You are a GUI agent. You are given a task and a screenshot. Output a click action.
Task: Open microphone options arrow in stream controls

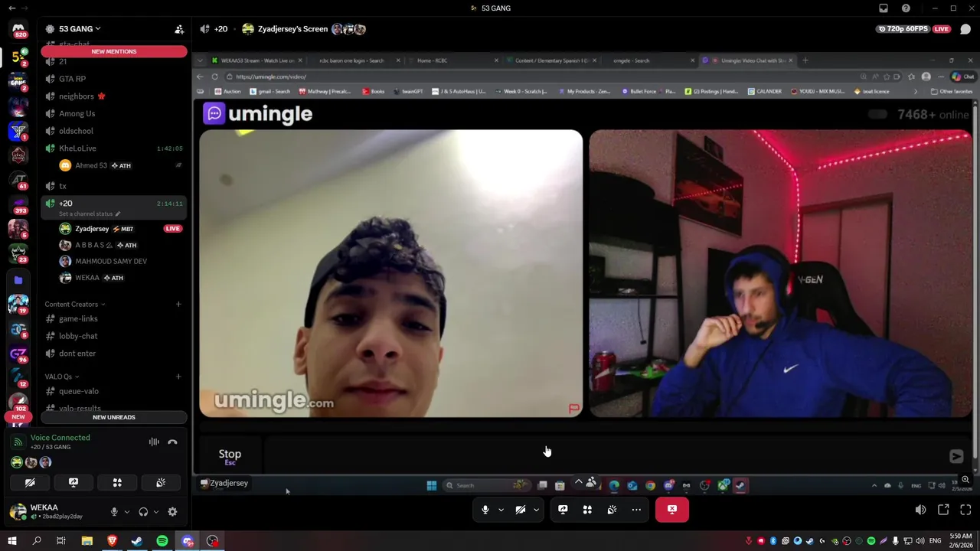tap(501, 510)
